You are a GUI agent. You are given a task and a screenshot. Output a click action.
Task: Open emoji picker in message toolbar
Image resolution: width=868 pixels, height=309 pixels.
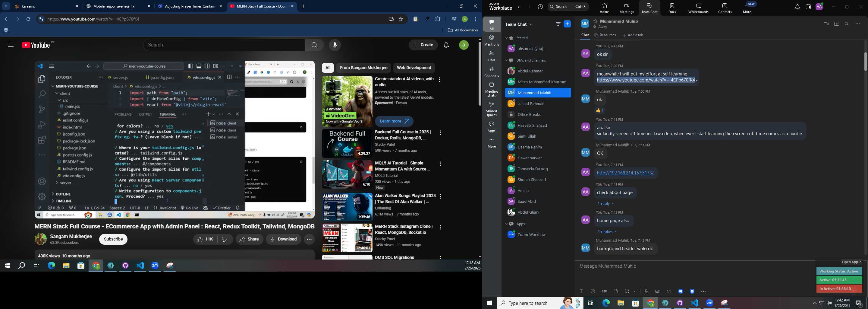tap(593, 291)
